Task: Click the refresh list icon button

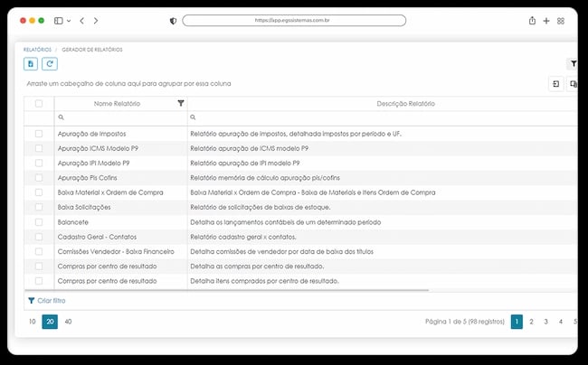Action: [50, 64]
